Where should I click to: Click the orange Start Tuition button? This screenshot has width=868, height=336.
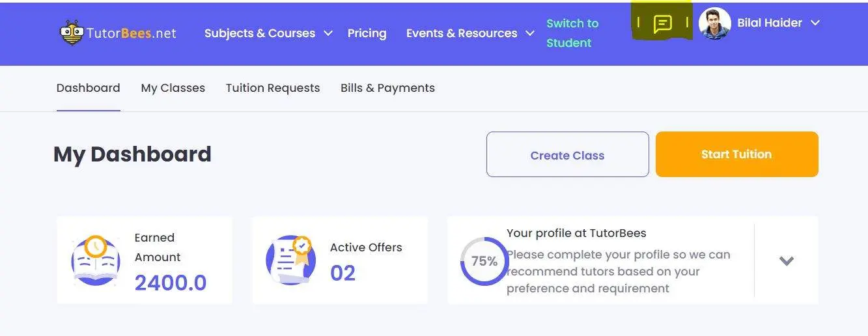tap(736, 154)
